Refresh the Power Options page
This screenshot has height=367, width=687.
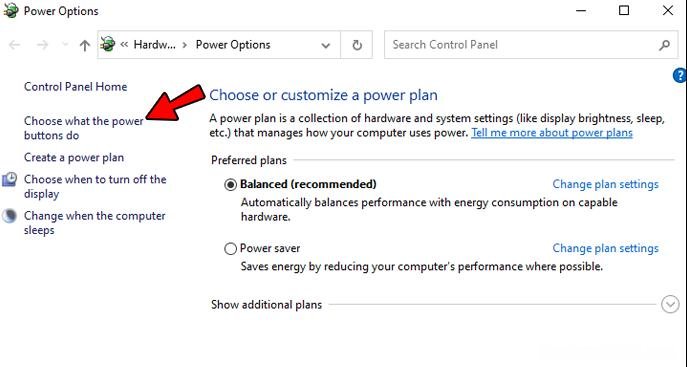click(357, 45)
